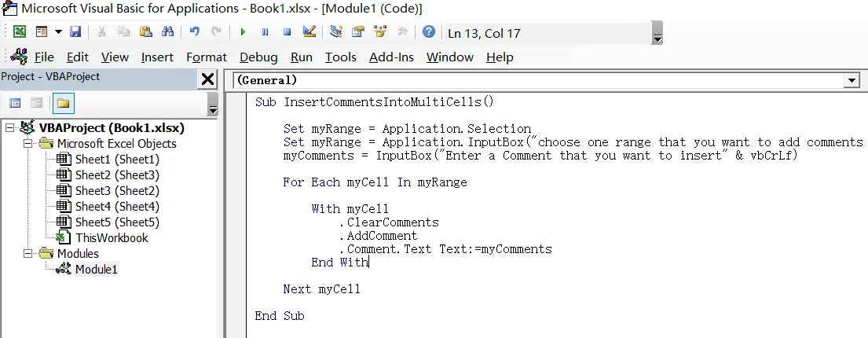This screenshot has width=868, height=338.
Task: Stop execution with the Reset square icon
Action: pos(288,32)
